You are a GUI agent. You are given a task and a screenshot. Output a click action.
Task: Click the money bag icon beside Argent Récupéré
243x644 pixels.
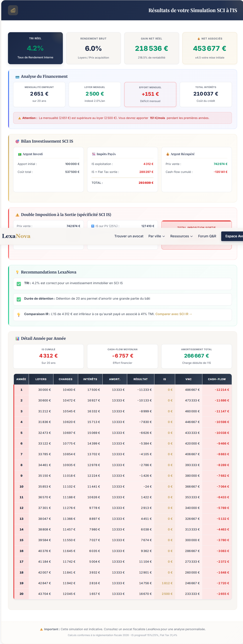pyautogui.click(x=168, y=154)
